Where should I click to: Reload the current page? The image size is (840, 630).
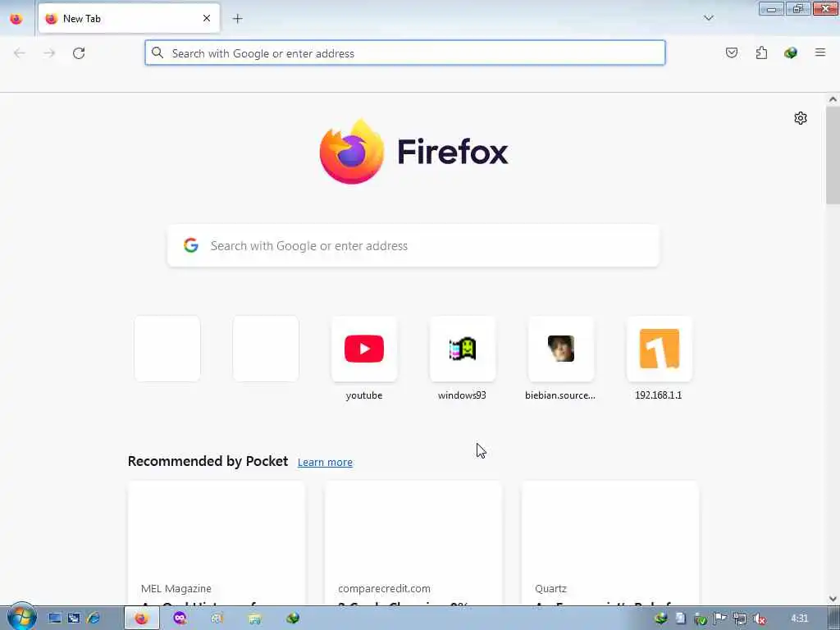[79, 53]
